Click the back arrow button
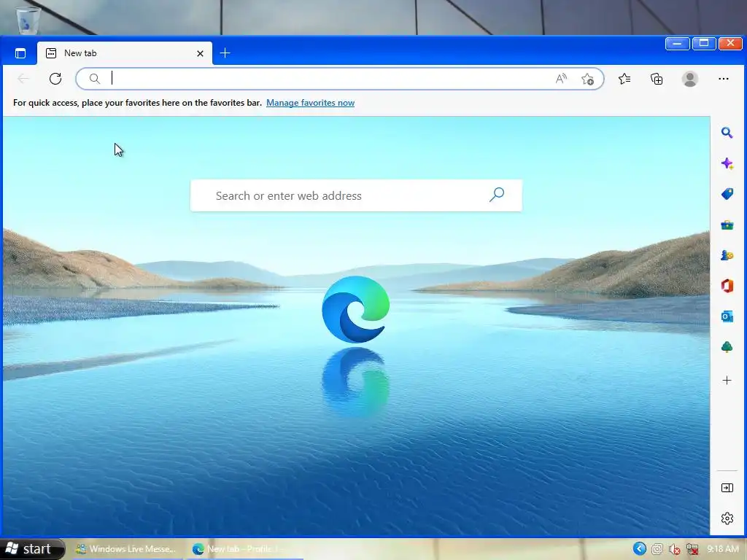 click(x=23, y=79)
